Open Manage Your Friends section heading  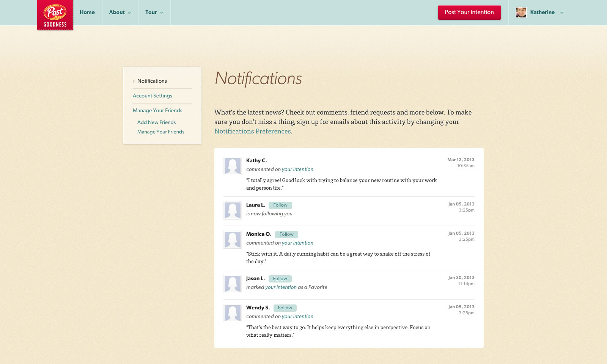coord(157,110)
